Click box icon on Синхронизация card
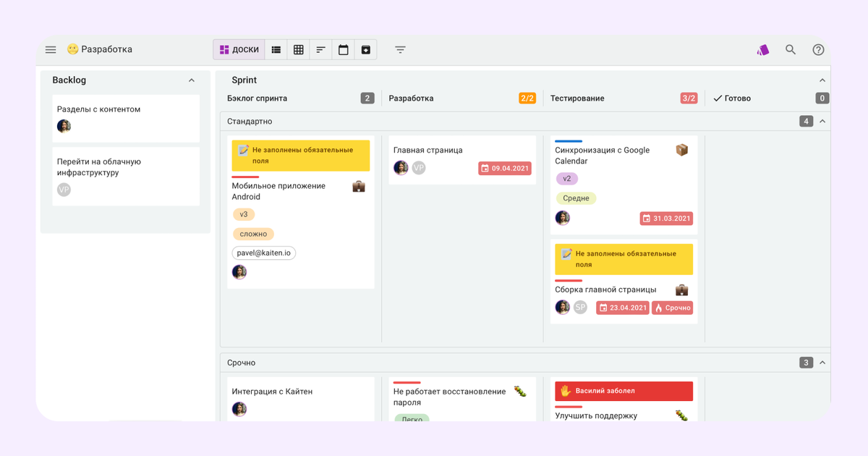The image size is (868, 456). [682, 150]
